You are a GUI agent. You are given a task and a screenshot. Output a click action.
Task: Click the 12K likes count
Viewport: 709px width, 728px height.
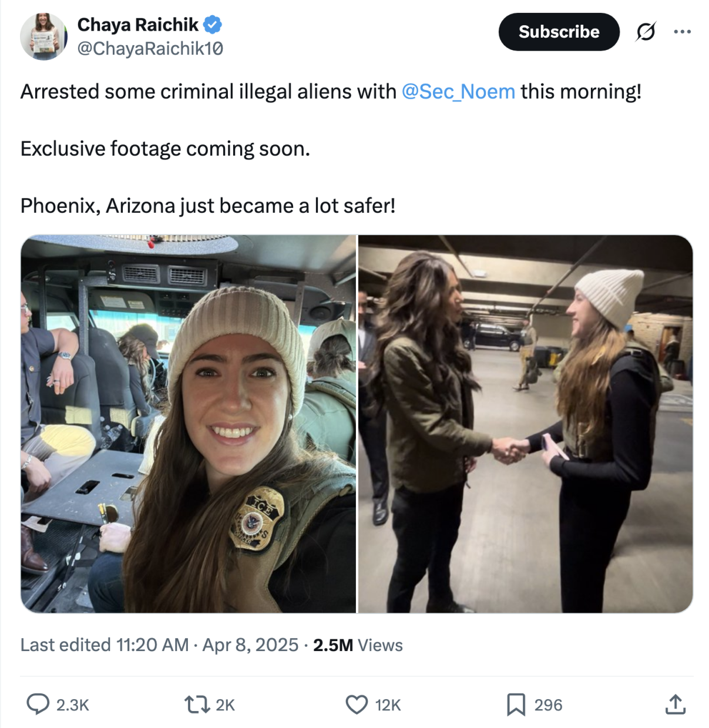(388, 704)
